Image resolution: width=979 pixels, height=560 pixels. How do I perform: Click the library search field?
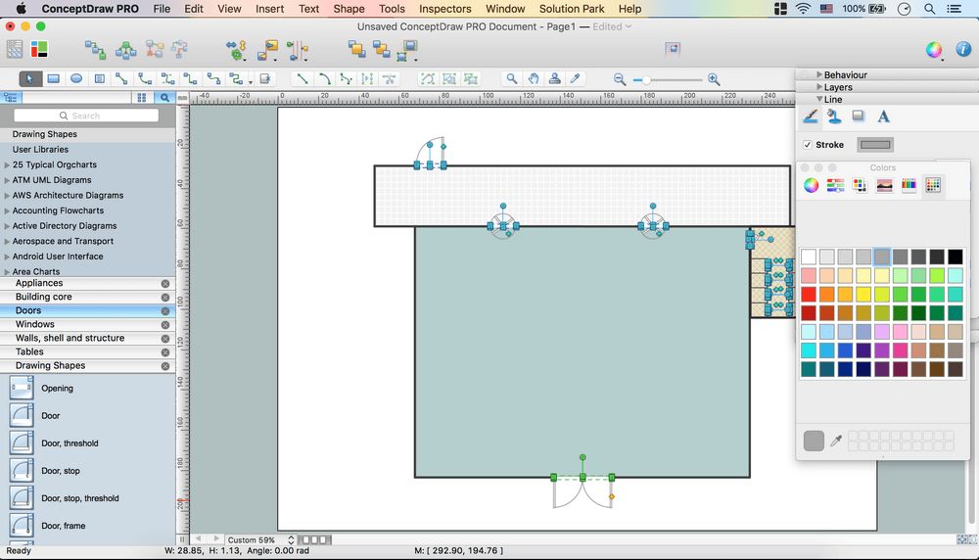tap(86, 116)
